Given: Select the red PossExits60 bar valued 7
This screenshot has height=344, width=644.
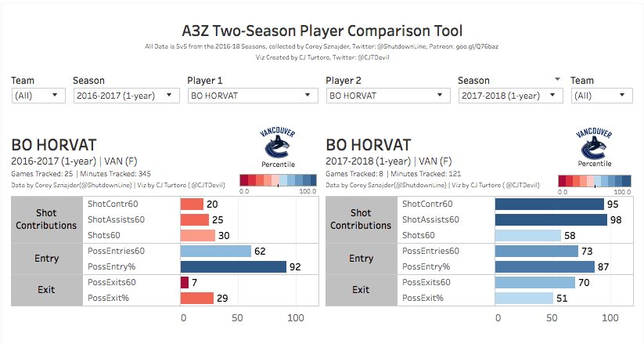Looking at the screenshot, I should (x=185, y=282).
